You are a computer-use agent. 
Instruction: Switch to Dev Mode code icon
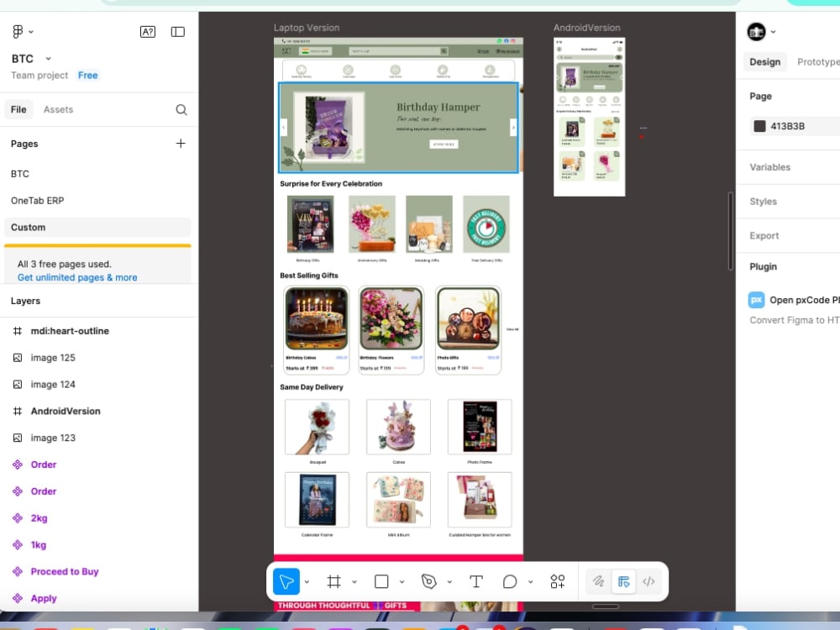point(648,581)
